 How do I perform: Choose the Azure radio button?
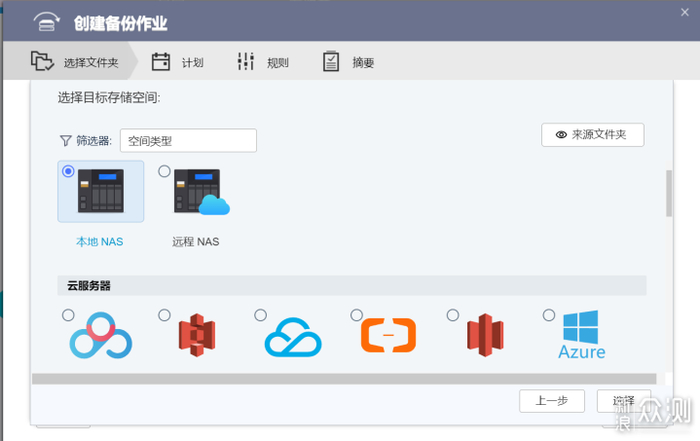tap(549, 315)
